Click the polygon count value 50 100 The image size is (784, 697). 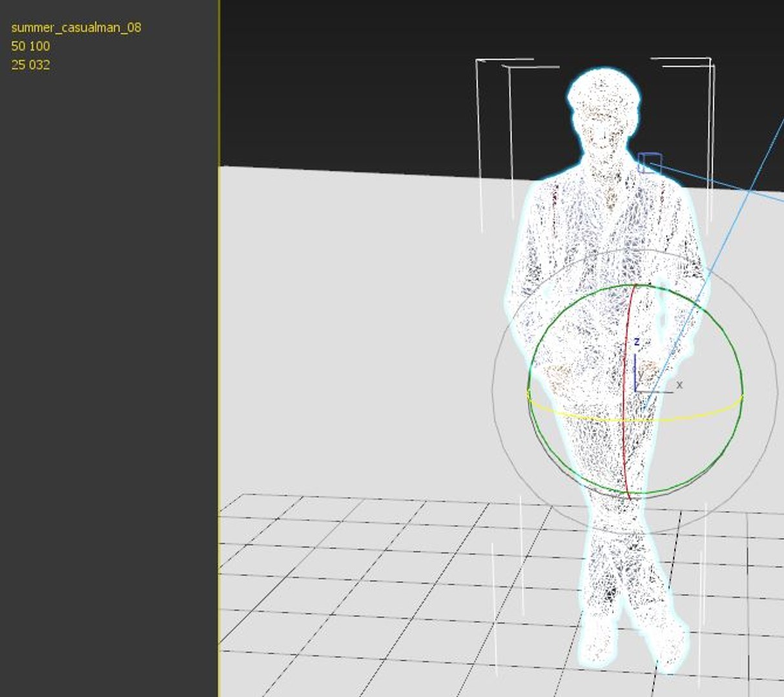click(30, 46)
